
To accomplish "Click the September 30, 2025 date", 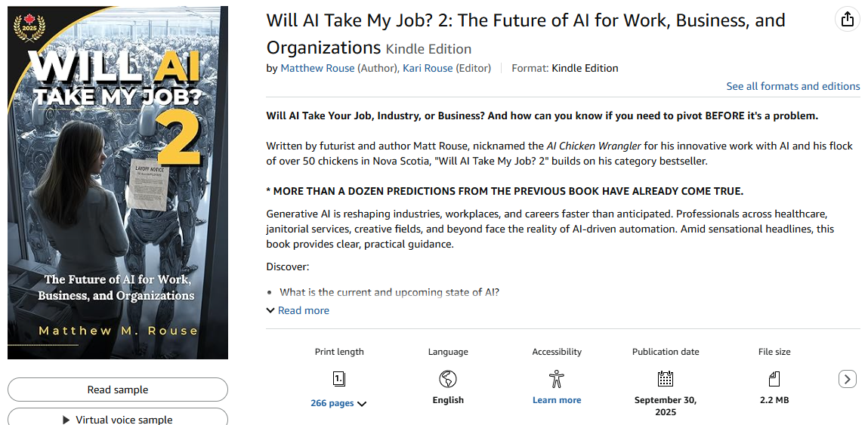I will pyautogui.click(x=666, y=406).
